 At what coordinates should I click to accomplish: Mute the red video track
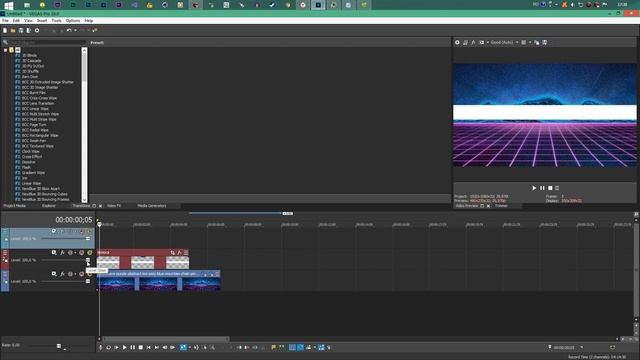coord(82,253)
